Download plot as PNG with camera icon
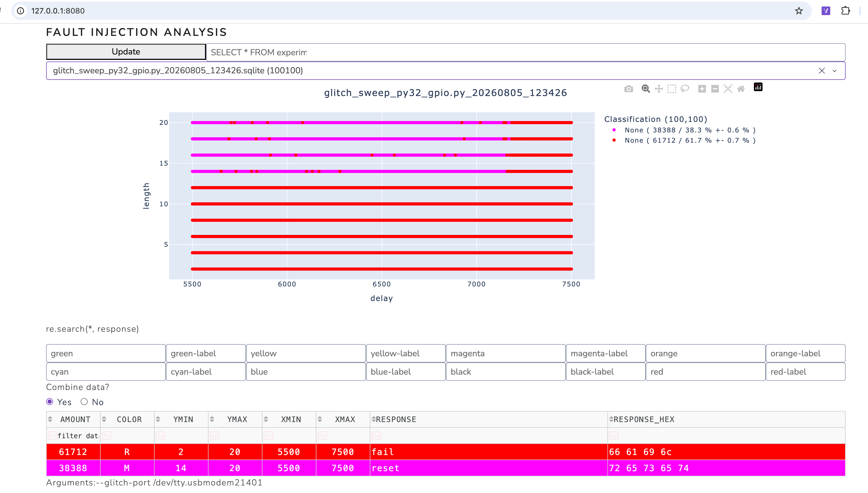Screen dimensions: 868x493 tap(629, 89)
